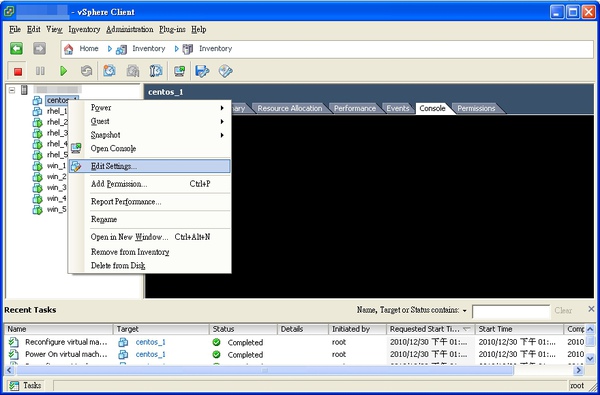Image resolution: width=600 pixels, height=395 pixels.
Task: Click the centos_1 link in the Power On row
Action: [150, 354]
